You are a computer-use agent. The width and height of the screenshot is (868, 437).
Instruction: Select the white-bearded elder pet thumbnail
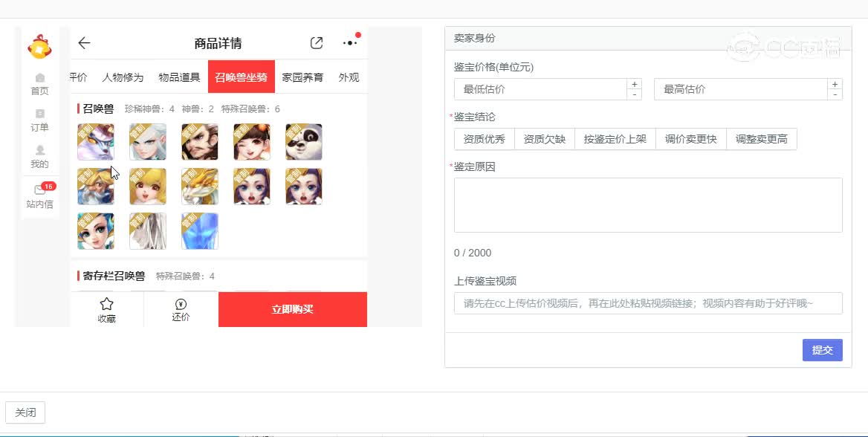(96, 187)
